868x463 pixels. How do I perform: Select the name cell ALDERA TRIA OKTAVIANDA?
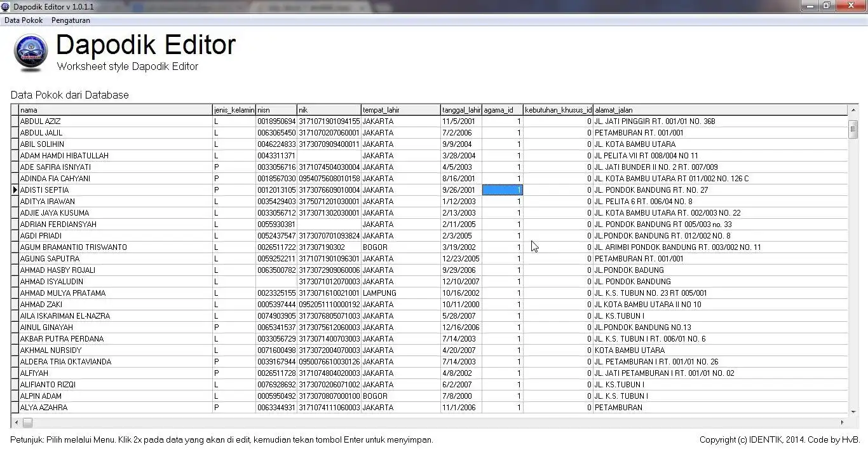click(116, 362)
